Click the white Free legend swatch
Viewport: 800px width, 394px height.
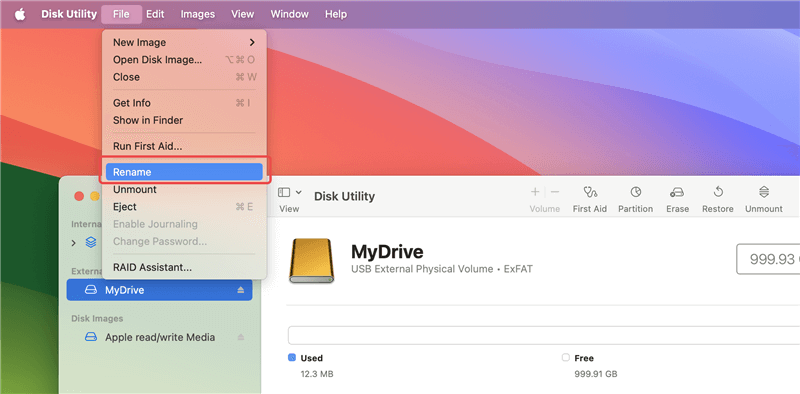pyautogui.click(x=565, y=358)
